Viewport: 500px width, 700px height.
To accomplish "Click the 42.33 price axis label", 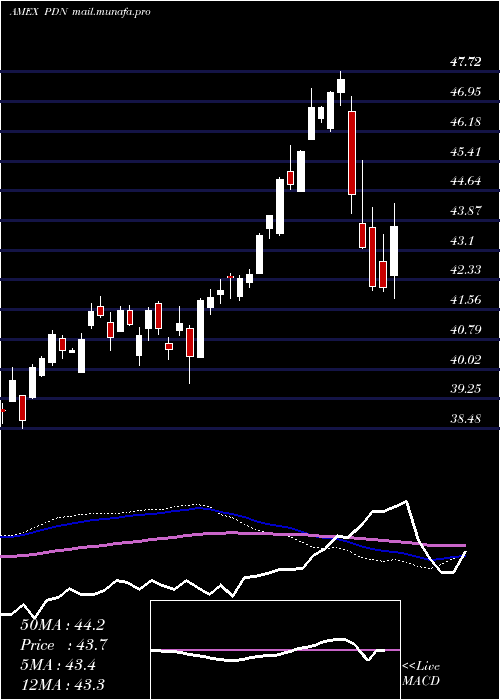I will pos(466,270).
